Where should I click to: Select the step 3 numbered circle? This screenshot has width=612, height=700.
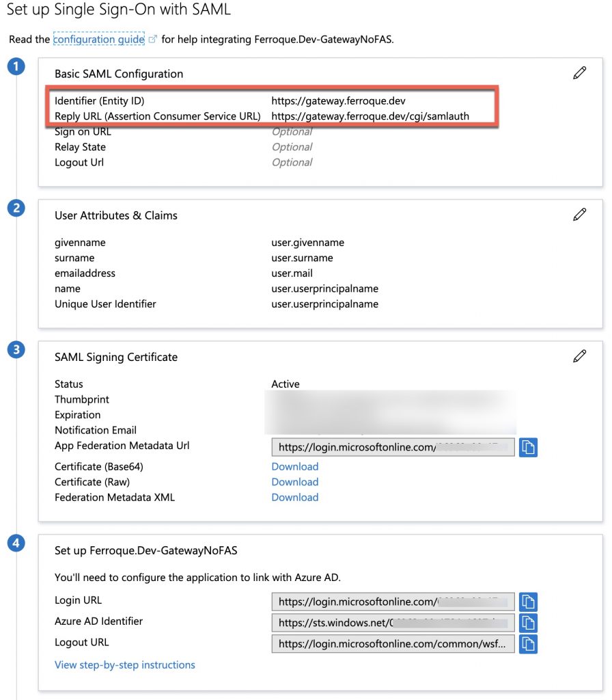click(x=16, y=351)
